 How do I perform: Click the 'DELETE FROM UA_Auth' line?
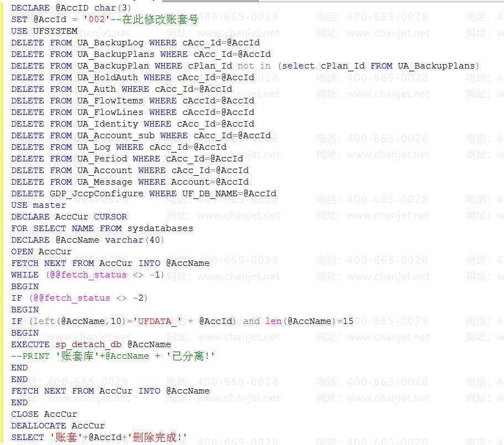coord(122,89)
